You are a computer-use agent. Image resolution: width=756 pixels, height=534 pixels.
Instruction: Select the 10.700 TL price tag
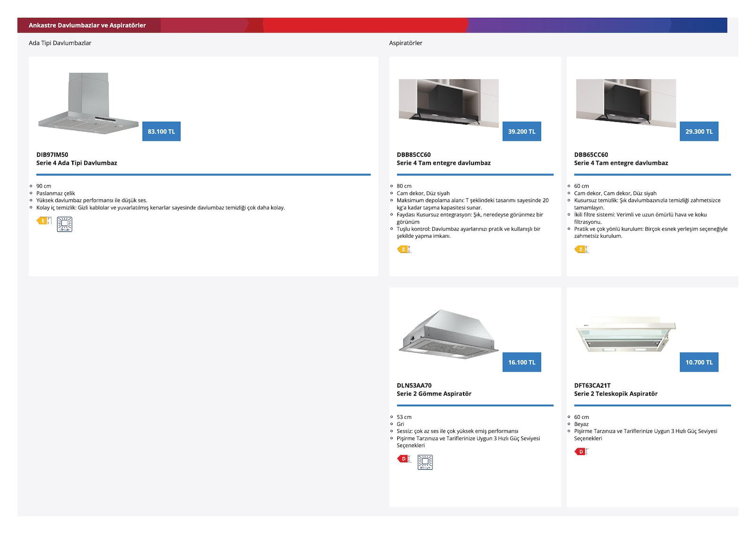point(699,363)
